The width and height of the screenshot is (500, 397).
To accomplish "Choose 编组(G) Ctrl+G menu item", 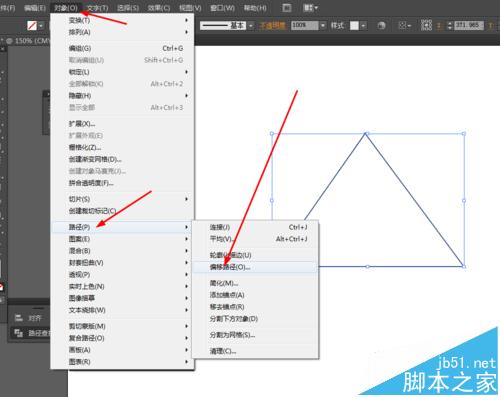I will point(122,48).
